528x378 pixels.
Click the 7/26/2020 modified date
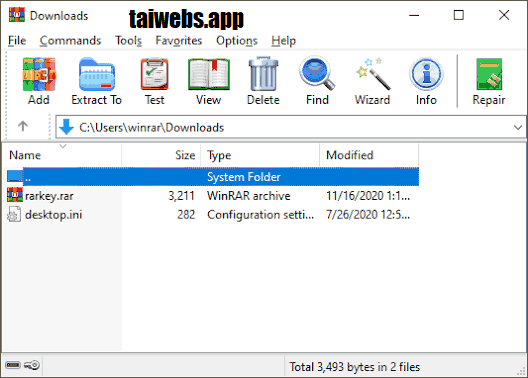click(368, 215)
